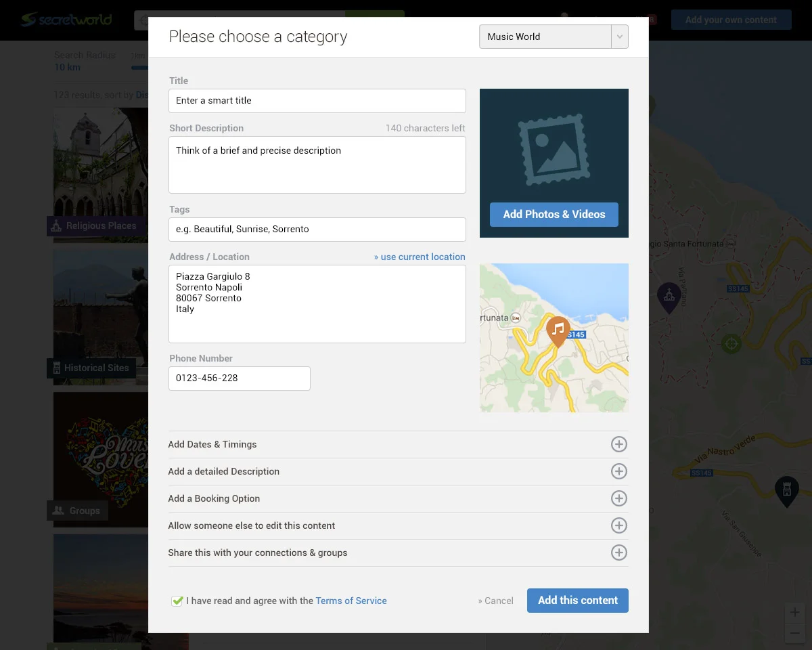Click the Title input field

point(317,101)
